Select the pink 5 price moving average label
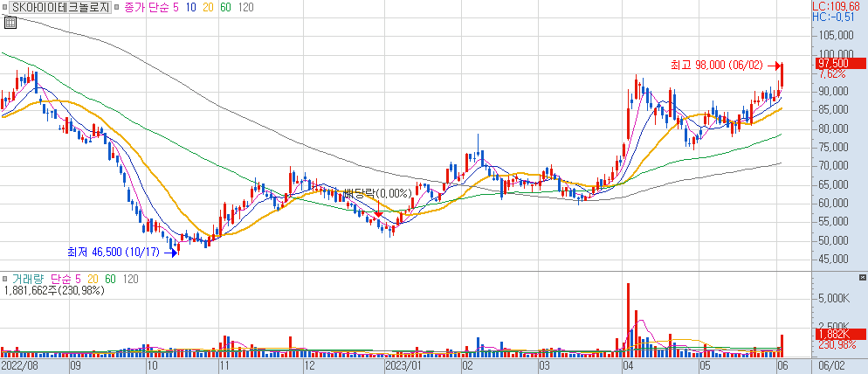The height and width of the screenshot is (374, 868). [x=176, y=7]
